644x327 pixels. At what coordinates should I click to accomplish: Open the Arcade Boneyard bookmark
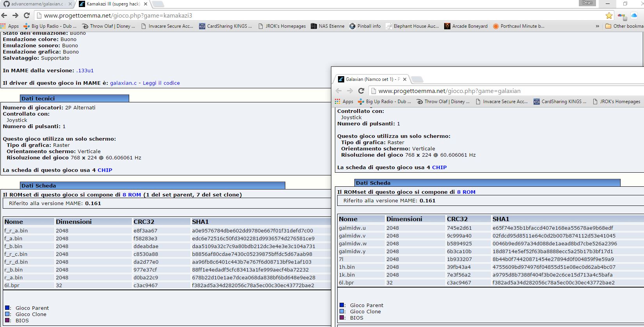(x=466, y=26)
